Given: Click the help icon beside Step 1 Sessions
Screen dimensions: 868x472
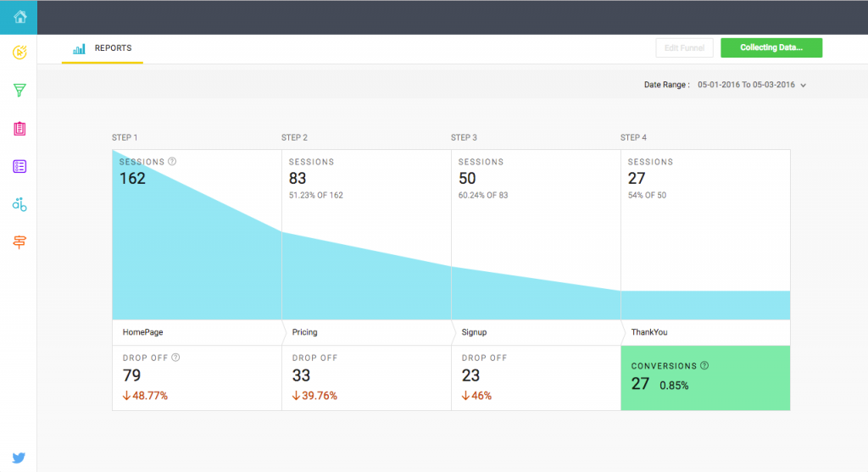Looking at the screenshot, I should 172,161.
